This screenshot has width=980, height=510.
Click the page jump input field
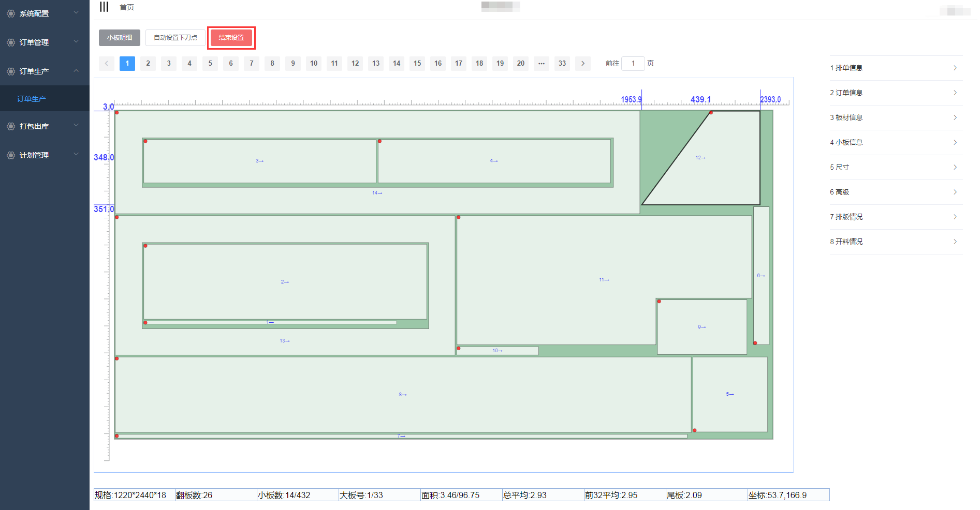coord(633,64)
